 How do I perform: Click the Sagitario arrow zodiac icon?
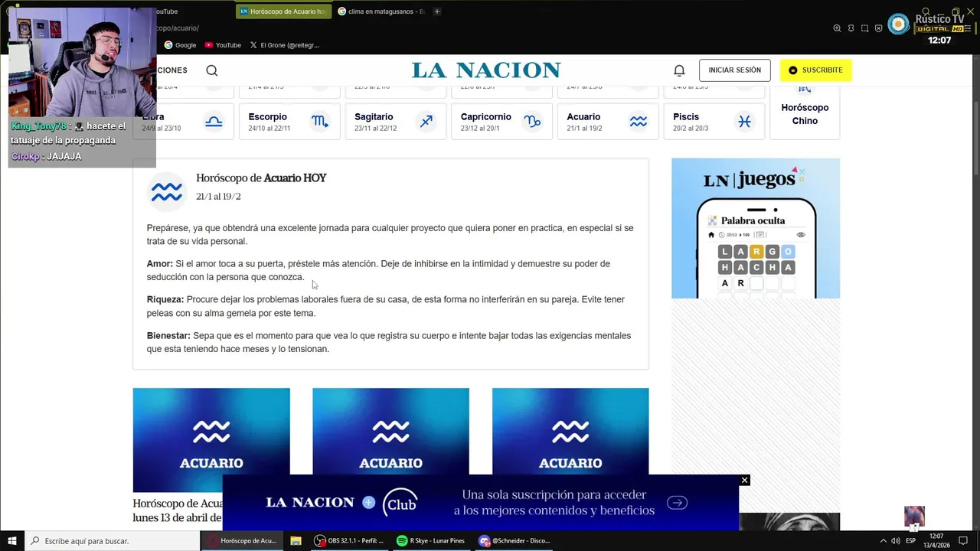pyautogui.click(x=426, y=122)
